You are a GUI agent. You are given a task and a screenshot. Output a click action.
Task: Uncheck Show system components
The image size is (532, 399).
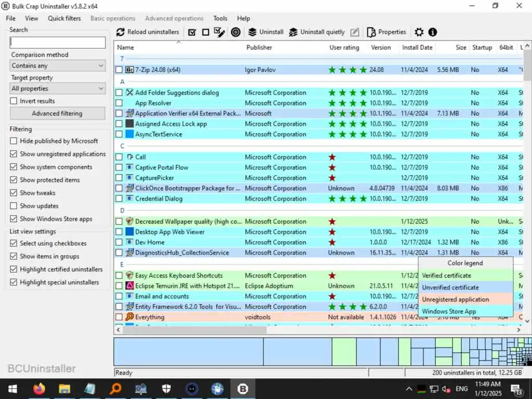click(x=14, y=167)
